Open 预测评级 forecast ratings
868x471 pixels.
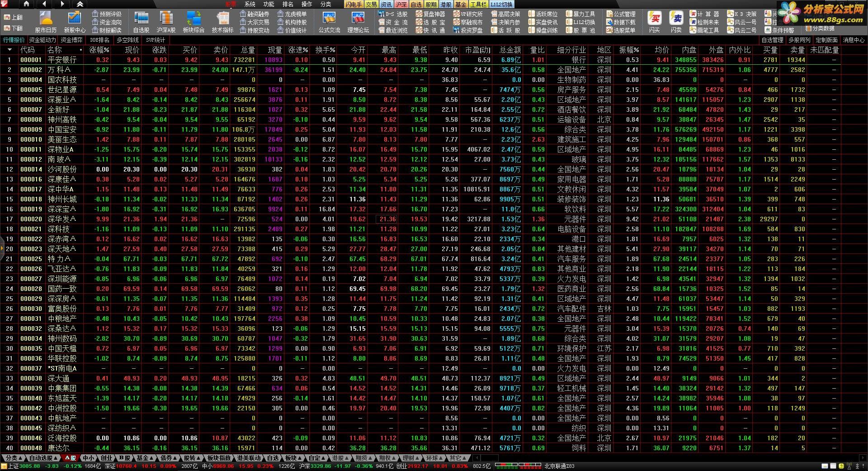tap(107, 14)
